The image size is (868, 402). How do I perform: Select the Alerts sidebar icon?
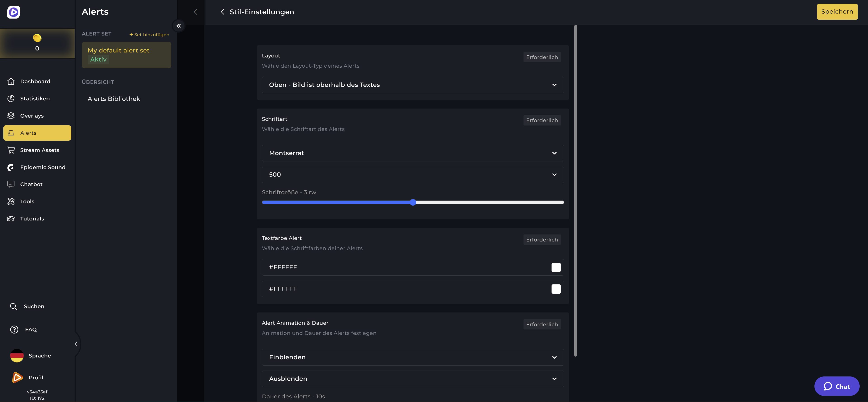pos(28,133)
